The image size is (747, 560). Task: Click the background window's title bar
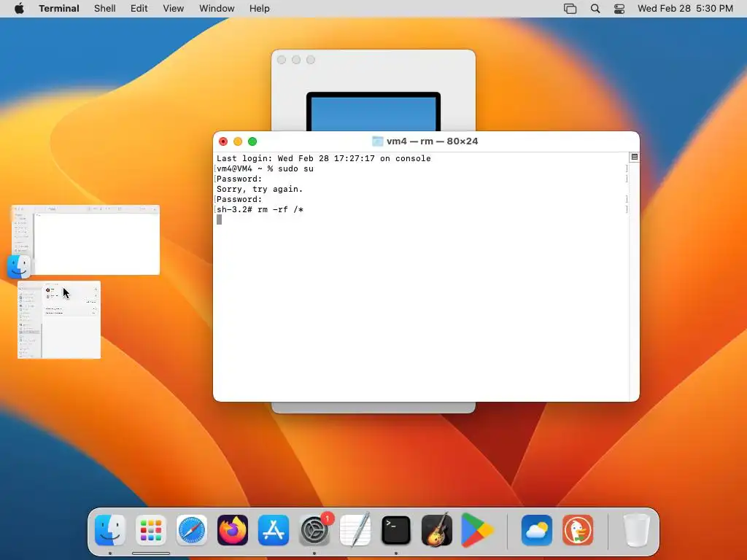click(373, 60)
